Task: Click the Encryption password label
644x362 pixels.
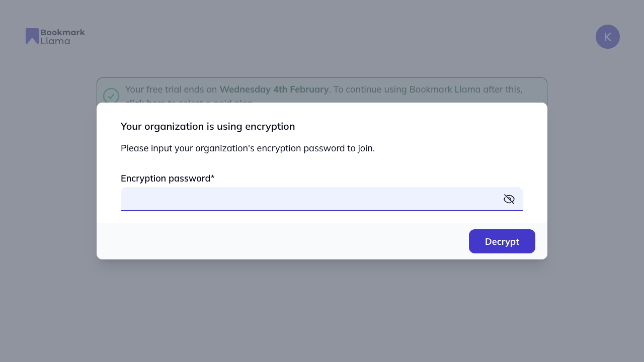Action: 167,178
